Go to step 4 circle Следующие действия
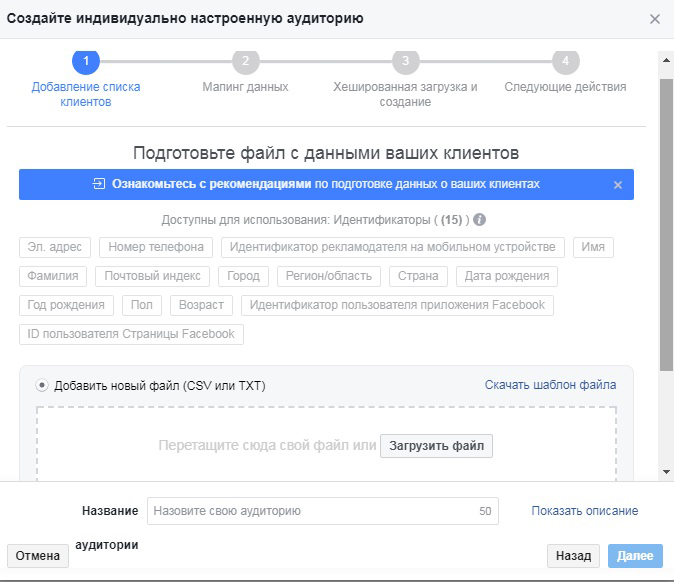Viewport: 674px width, 582px height. click(566, 61)
